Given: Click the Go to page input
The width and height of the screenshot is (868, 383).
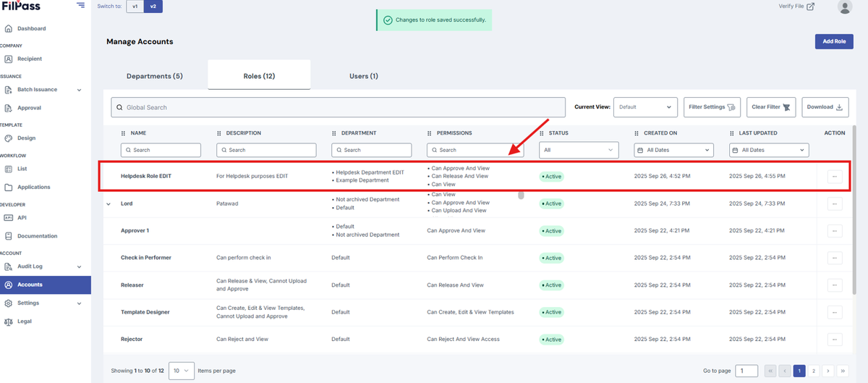Looking at the screenshot, I should coord(747,371).
